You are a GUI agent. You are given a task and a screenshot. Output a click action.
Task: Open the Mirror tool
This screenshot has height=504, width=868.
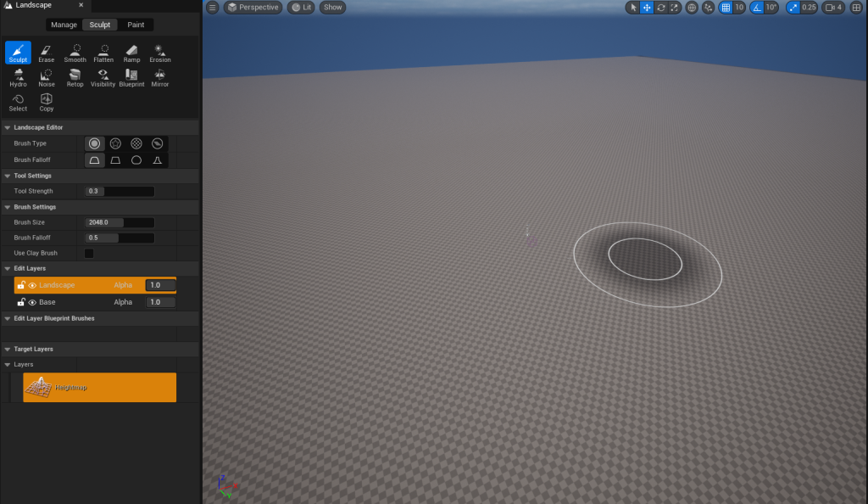(159, 77)
